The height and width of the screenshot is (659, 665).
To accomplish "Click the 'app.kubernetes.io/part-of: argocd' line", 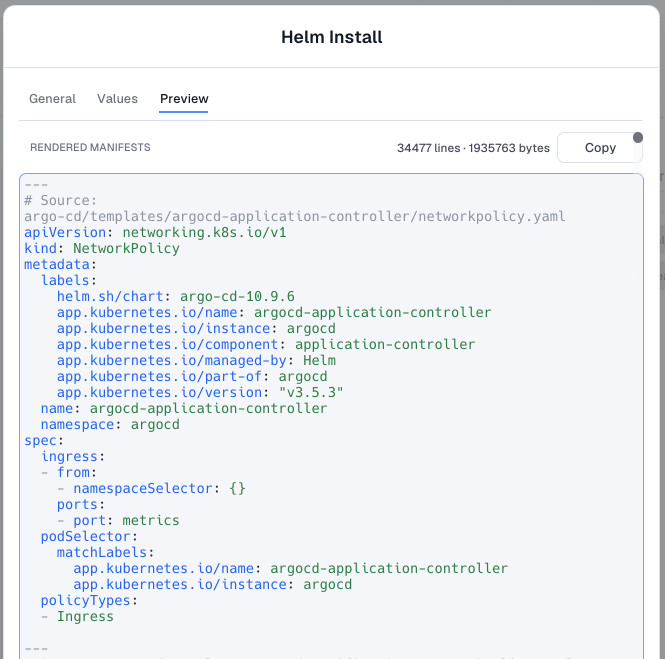I will click(192, 377).
